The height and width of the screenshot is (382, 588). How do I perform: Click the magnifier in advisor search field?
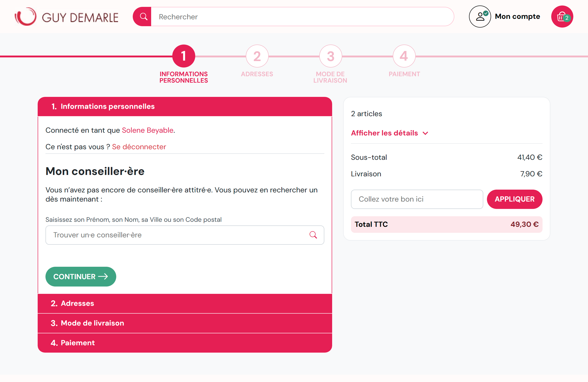tap(313, 235)
